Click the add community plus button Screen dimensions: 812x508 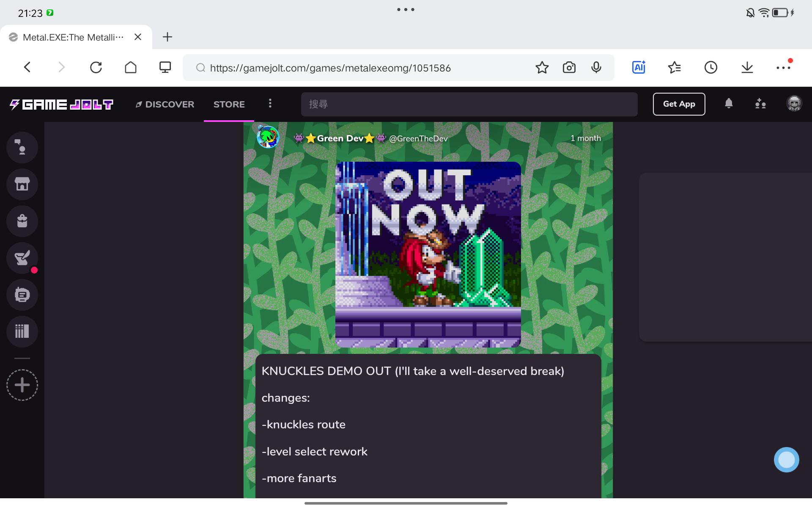[x=22, y=385]
